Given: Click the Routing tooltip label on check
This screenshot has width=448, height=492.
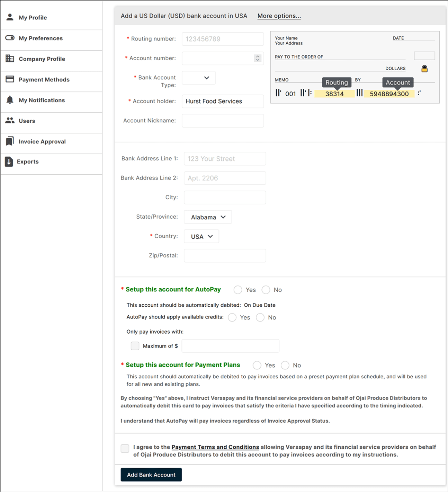Looking at the screenshot, I should click(x=337, y=82).
